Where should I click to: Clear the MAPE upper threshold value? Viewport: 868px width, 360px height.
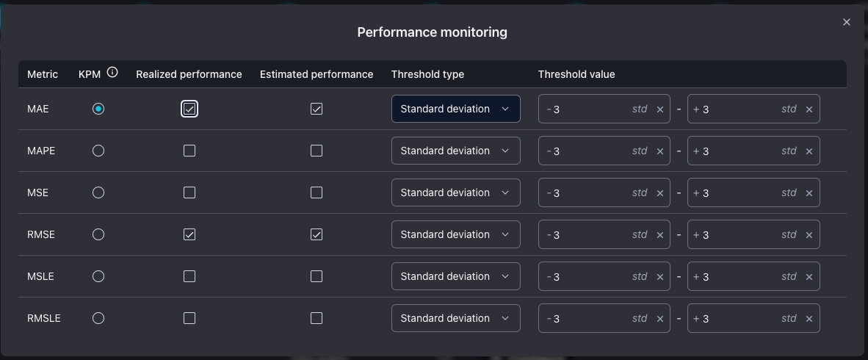click(x=809, y=151)
